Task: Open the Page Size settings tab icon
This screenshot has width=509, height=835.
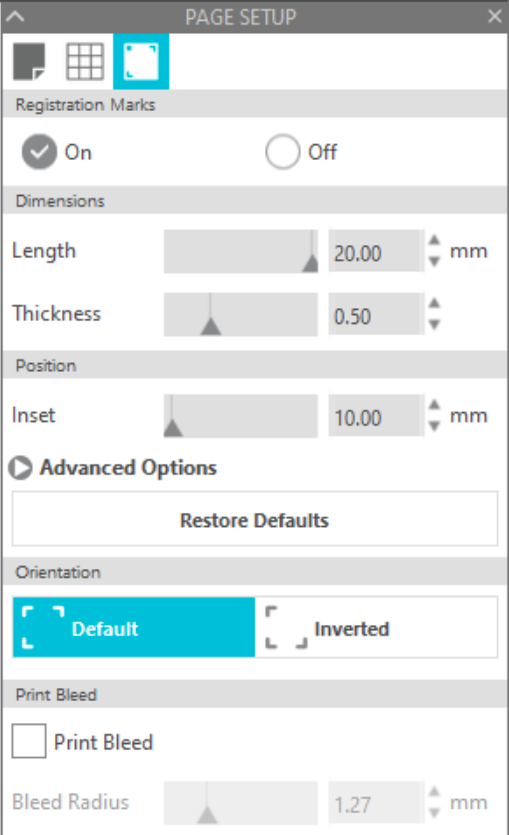Action: click(x=29, y=62)
